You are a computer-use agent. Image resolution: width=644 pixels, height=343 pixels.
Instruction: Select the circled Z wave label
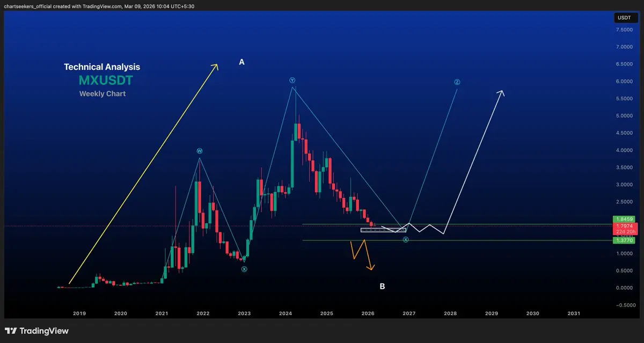click(x=457, y=83)
